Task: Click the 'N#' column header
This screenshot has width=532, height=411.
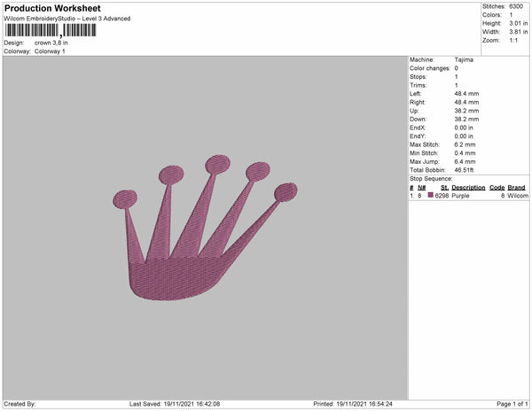Action: coord(421,188)
